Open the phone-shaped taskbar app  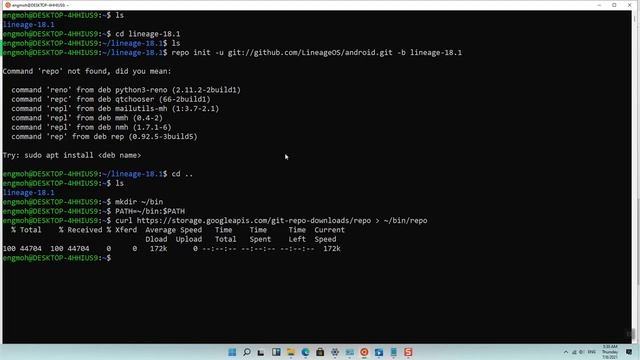[393, 352]
